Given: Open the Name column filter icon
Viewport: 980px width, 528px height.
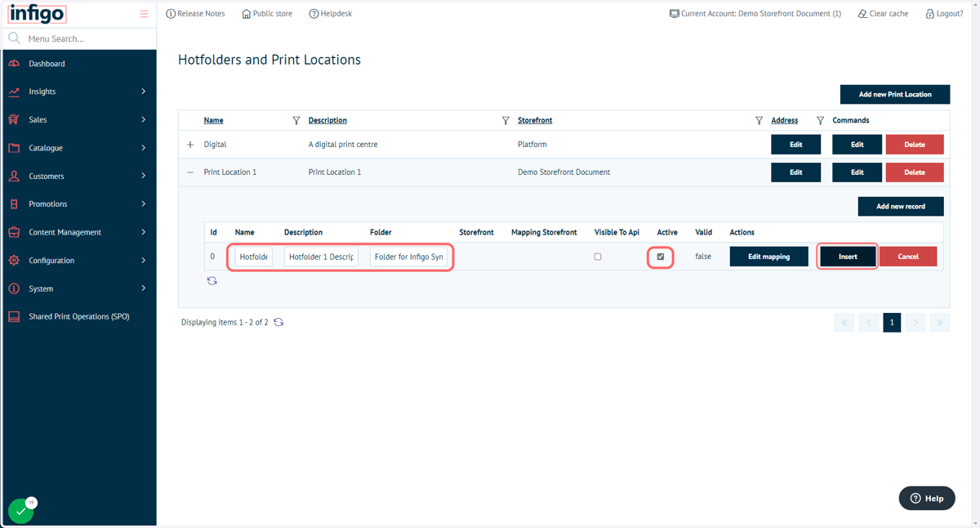Looking at the screenshot, I should pyautogui.click(x=296, y=120).
